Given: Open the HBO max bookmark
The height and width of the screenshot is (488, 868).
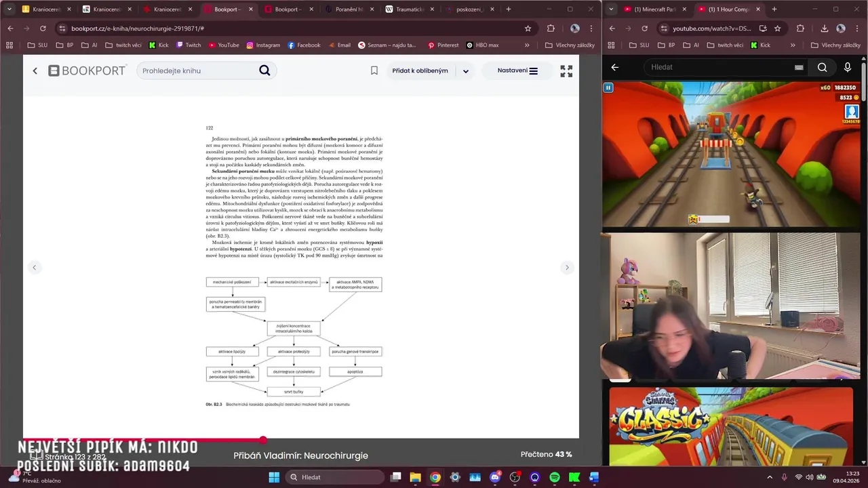Looking at the screenshot, I should (x=483, y=45).
